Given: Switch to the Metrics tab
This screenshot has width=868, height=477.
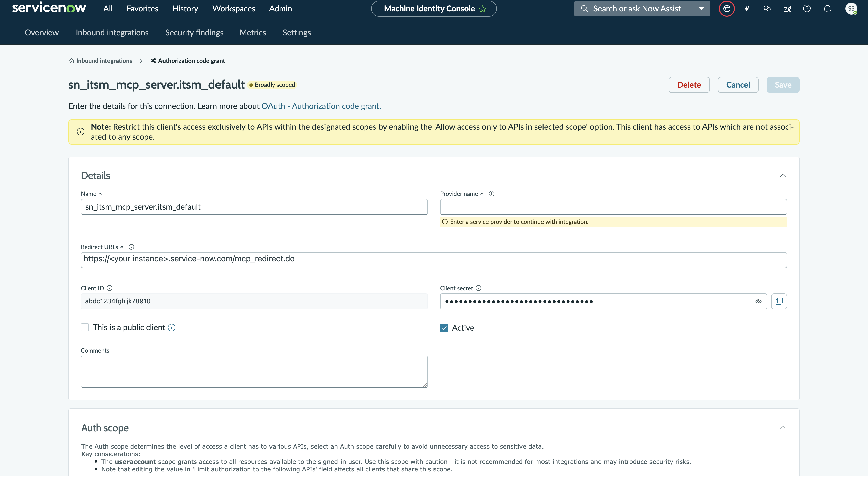Looking at the screenshot, I should pos(253,33).
